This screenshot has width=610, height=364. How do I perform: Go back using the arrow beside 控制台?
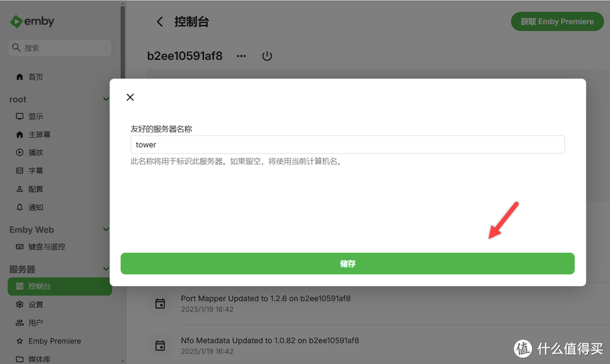click(x=160, y=22)
